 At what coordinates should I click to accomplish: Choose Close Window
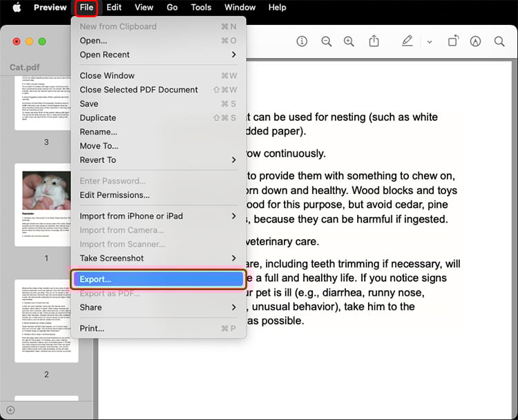click(x=159, y=76)
